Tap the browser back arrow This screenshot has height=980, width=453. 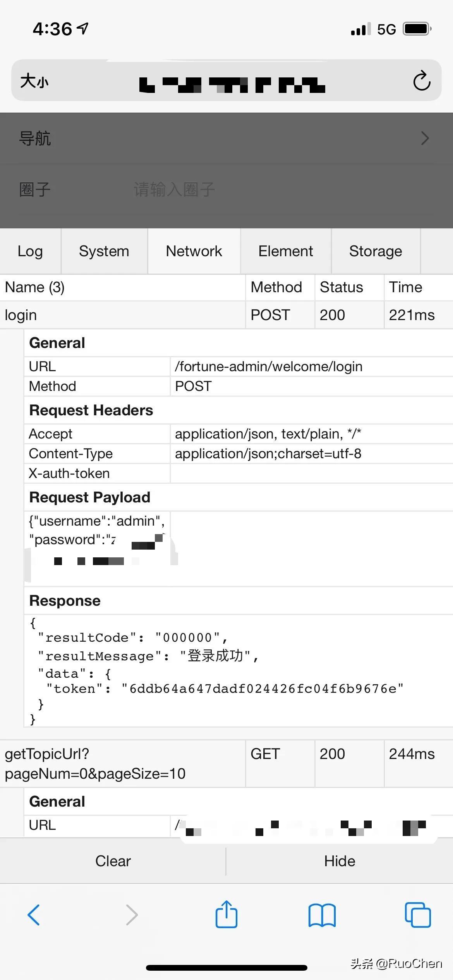[34, 915]
